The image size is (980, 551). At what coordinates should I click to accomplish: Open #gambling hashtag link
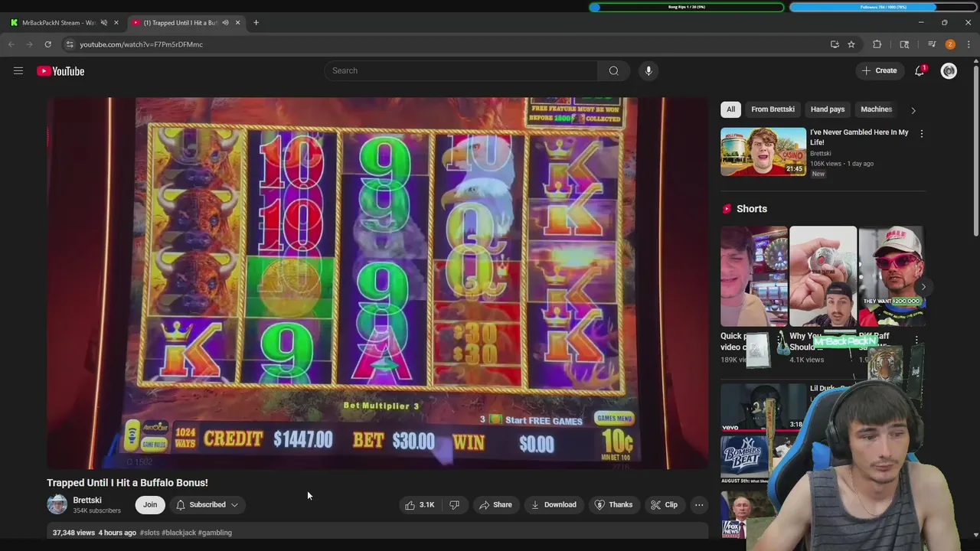[x=215, y=533]
